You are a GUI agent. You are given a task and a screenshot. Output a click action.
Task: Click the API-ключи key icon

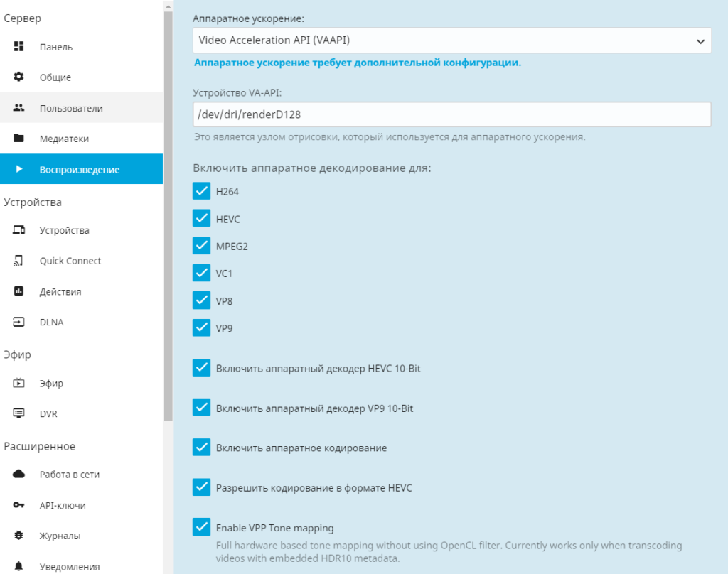pyautogui.click(x=19, y=505)
